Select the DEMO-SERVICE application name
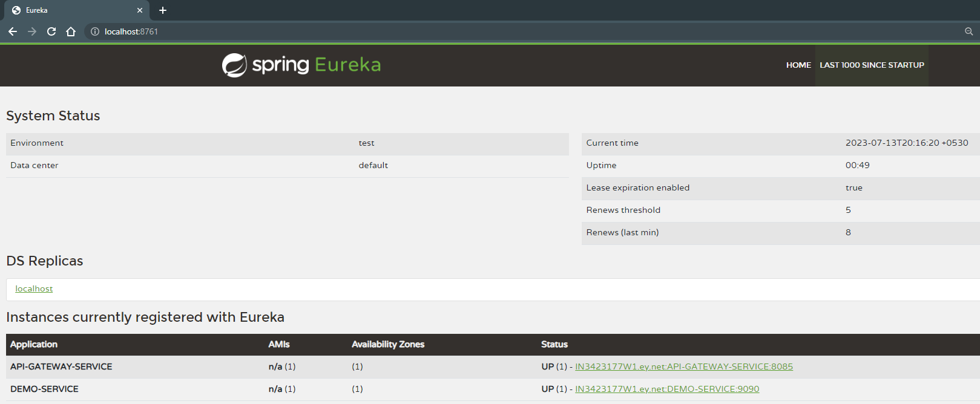The width and height of the screenshot is (980, 404). pos(44,389)
